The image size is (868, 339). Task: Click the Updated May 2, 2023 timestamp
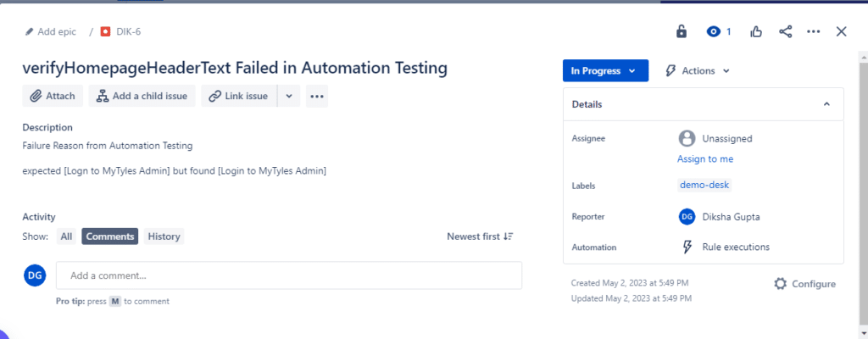(631, 298)
